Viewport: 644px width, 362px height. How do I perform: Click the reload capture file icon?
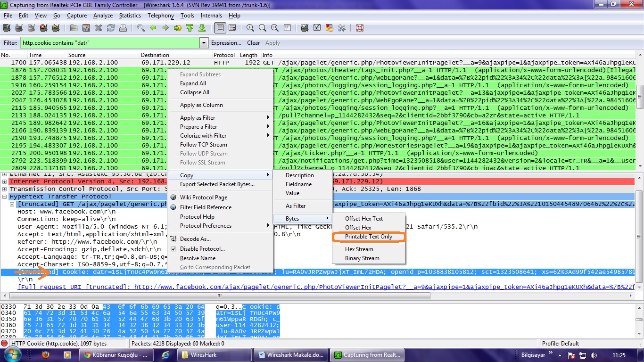point(111,28)
